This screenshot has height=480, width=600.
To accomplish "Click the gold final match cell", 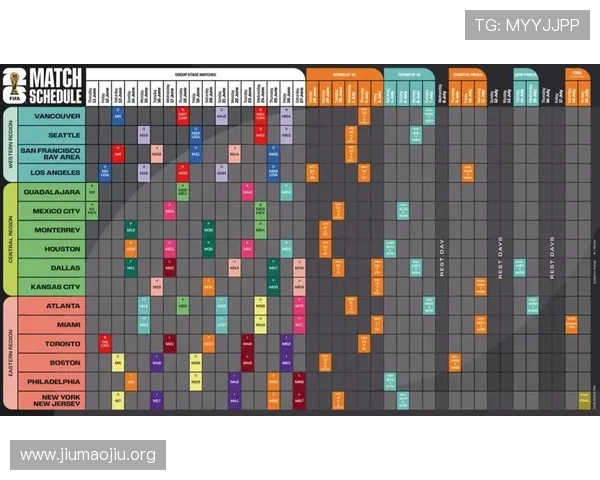I will (584, 400).
